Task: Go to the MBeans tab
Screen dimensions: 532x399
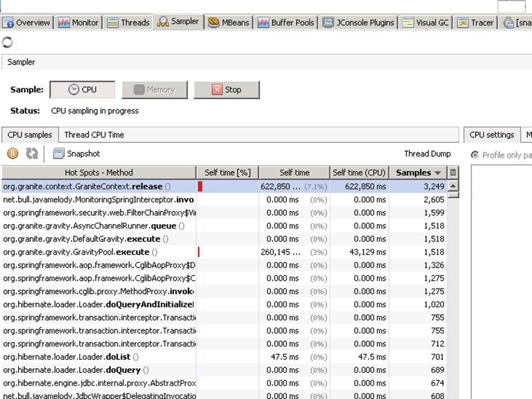Action: (x=229, y=22)
